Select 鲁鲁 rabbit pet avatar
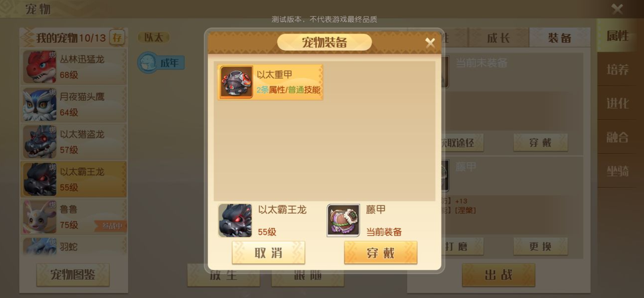Viewport: 644px width, 298px height. [x=40, y=217]
